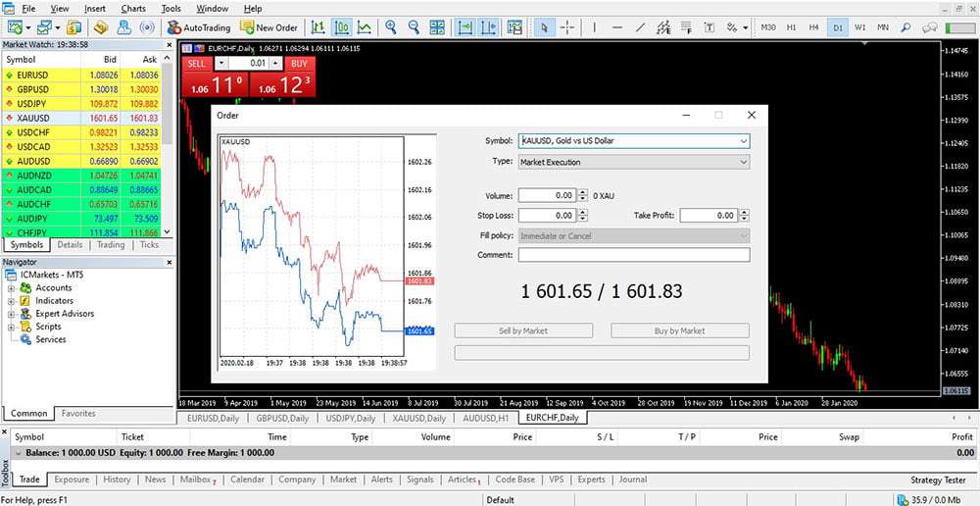Open the search magnifier in toolbar

tap(906, 27)
